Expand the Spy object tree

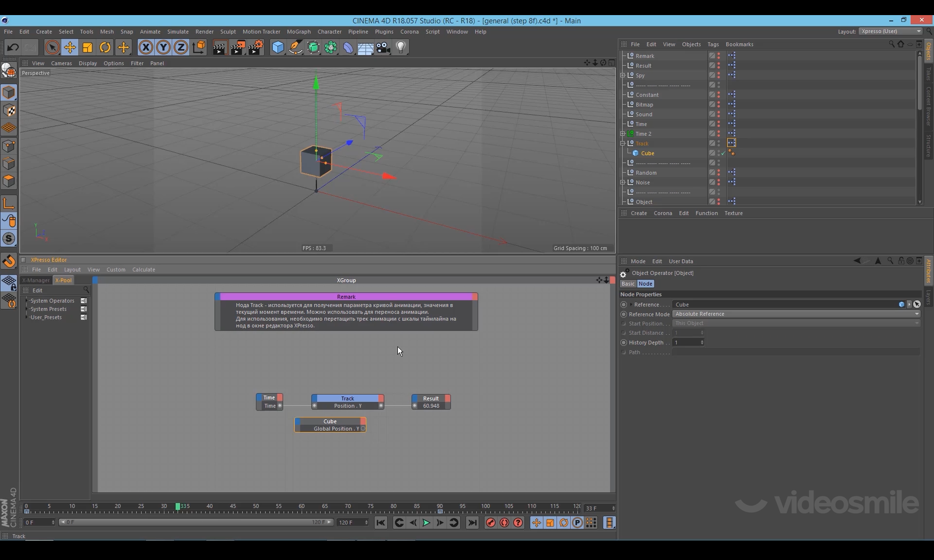coord(623,75)
